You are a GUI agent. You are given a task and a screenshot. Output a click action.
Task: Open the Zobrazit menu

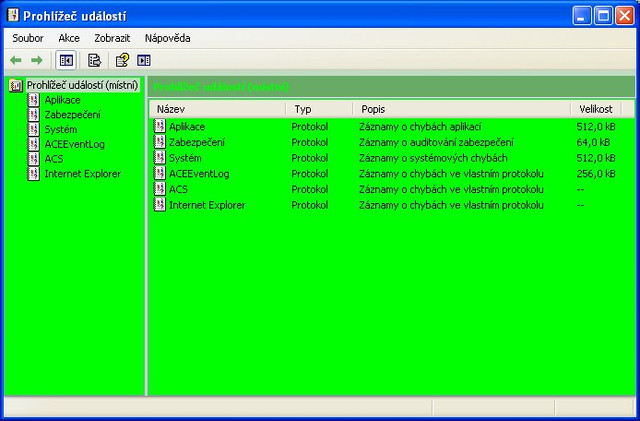coord(112,38)
